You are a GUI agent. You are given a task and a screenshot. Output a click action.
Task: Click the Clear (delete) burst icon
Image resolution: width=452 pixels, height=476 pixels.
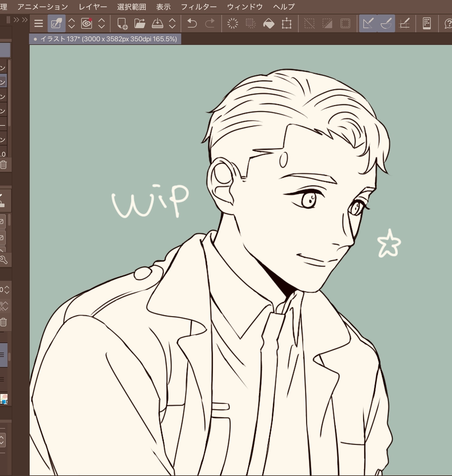point(233,23)
